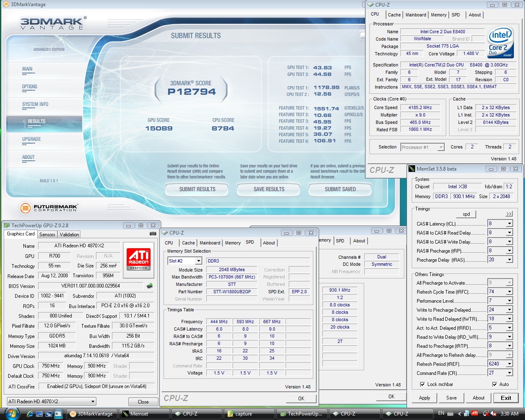Open RAS# Precharge (tRP) dropdown
This screenshot has width=525, height=420.
pos(509,251)
